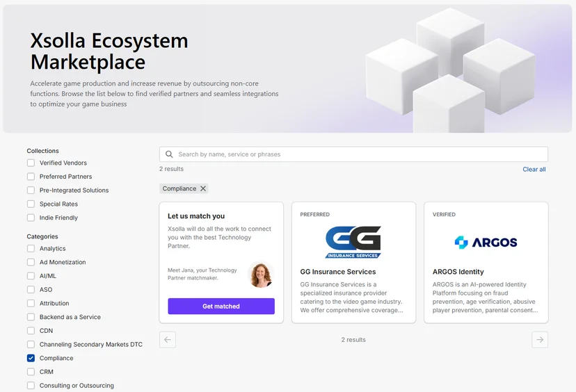Click Jana's profile photo
576x392 pixels.
[x=261, y=275]
